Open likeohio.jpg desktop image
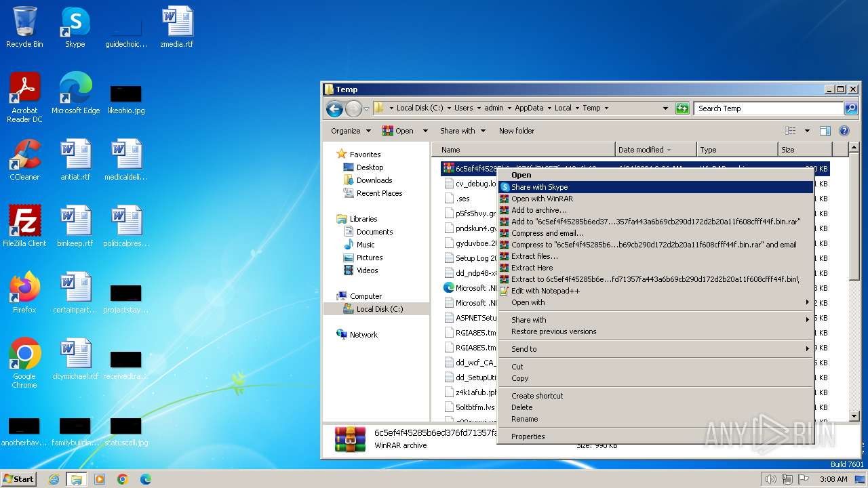The height and width of the screenshot is (488, 868). (126, 98)
